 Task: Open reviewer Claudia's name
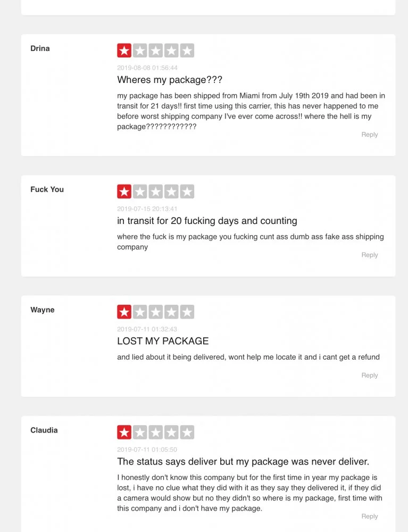pyautogui.click(x=44, y=430)
